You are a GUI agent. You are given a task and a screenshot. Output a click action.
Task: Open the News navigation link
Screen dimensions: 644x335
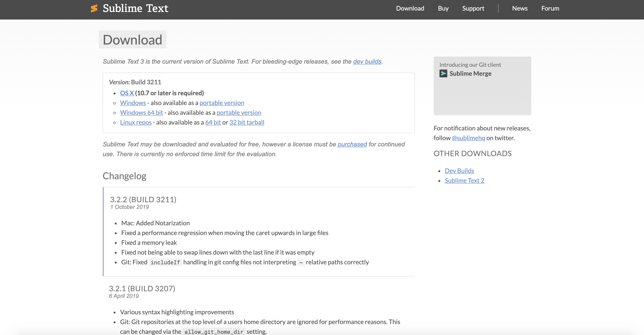coord(519,9)
